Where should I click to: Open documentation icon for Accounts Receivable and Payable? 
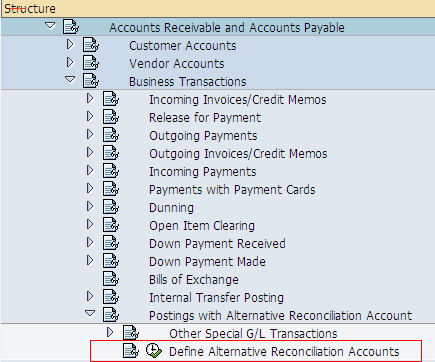(x=71, y=27)
